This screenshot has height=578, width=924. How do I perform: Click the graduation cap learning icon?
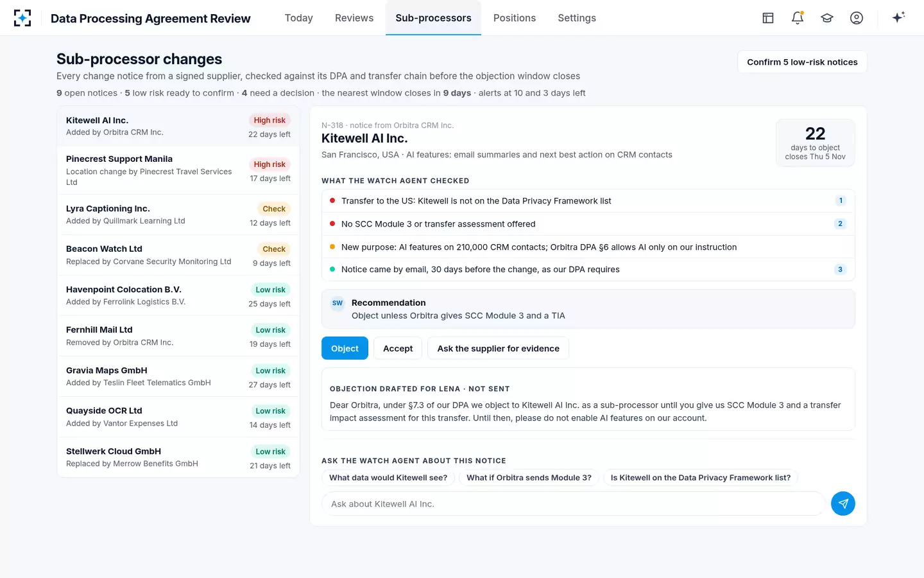click(x=827, y=18)
